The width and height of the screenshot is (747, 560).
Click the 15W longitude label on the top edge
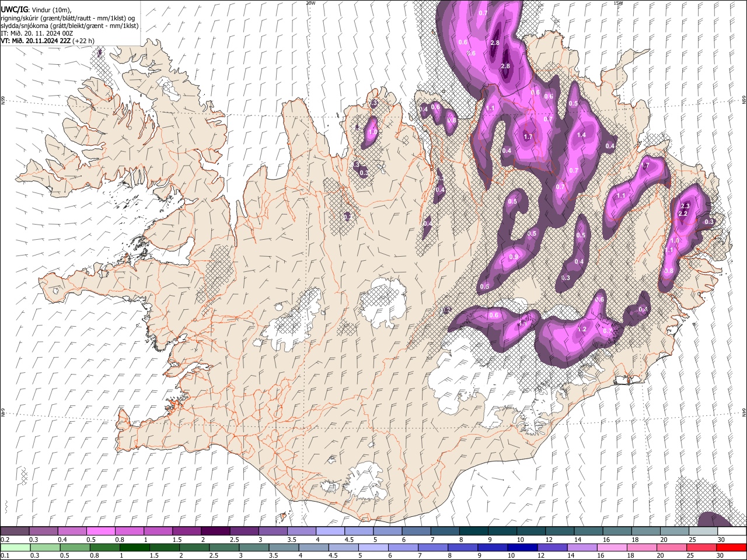click(618, 3)
